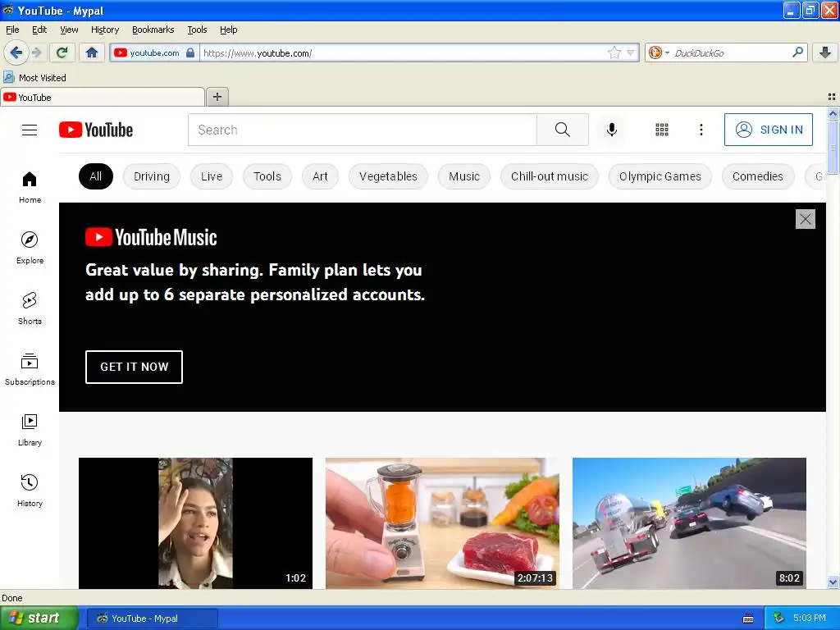Select the Driving filter chip
This screenshot has height=630, width=840.
(152, 176)
